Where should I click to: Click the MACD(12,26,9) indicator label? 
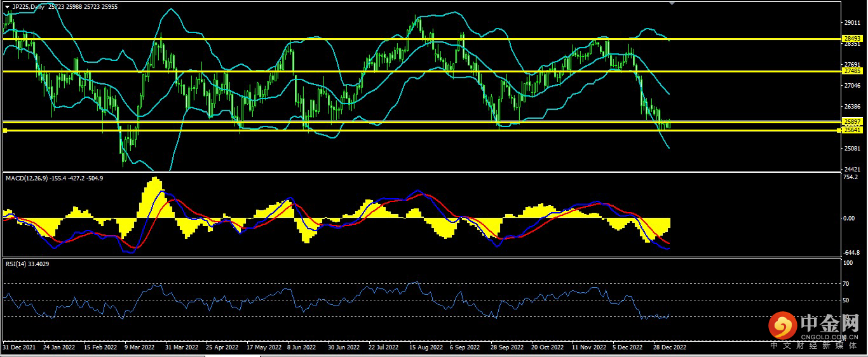tap(27, 178)
